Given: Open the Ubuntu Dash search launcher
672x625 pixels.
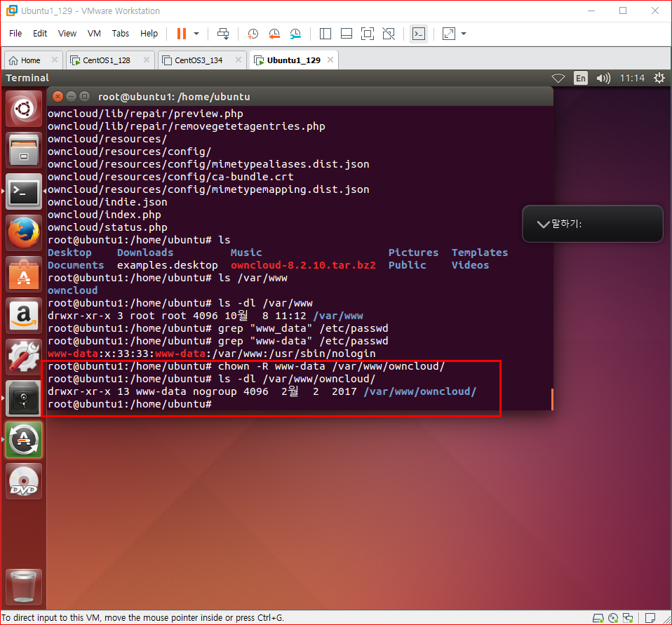Looking at the screenshot, I should click(24, 109).
